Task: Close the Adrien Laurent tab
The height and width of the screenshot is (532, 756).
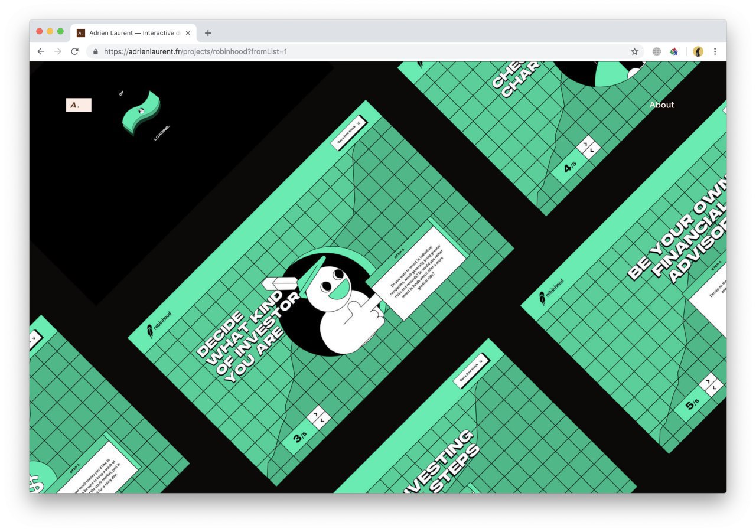Action: click(188, 33)
